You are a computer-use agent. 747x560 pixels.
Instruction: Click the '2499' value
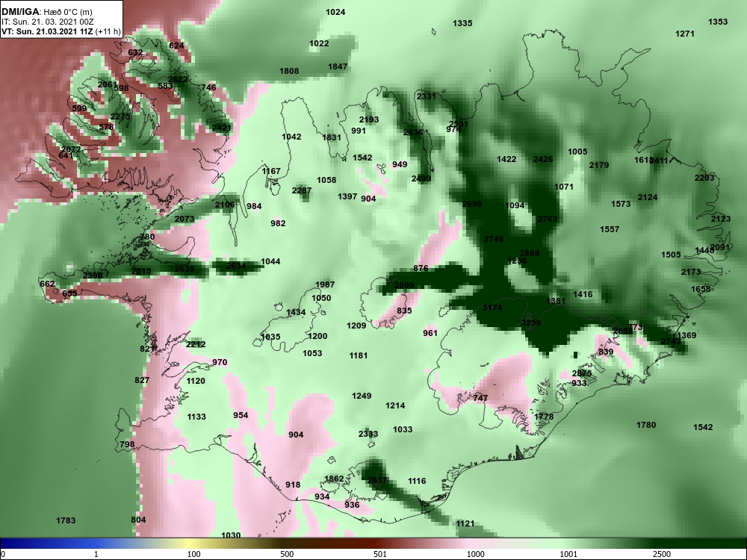click(421, 178)
